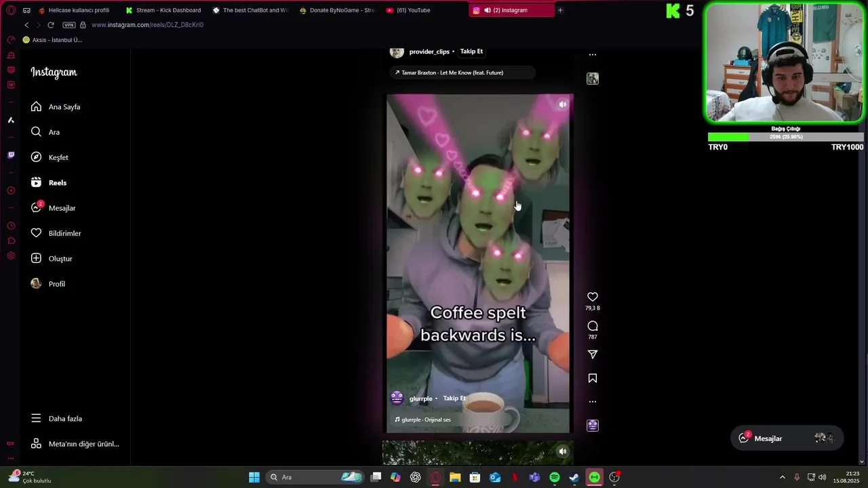Open the volume control in system tray
868x488 pixels.
pyautogui.click(x=822, y=477)
